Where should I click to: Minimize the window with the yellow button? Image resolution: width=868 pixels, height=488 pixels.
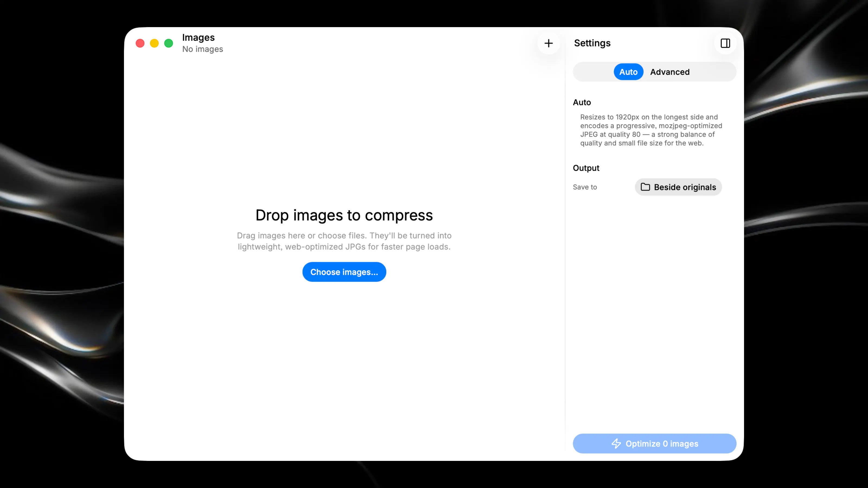[154, 43]
